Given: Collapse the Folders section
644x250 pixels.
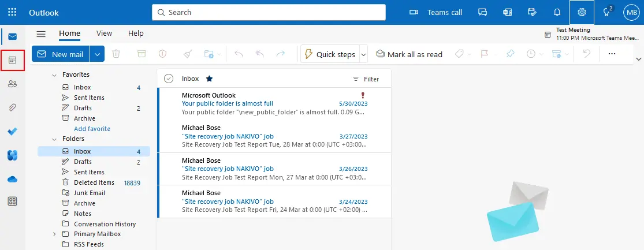Looking at the screenshot, I should pos(54,139).
